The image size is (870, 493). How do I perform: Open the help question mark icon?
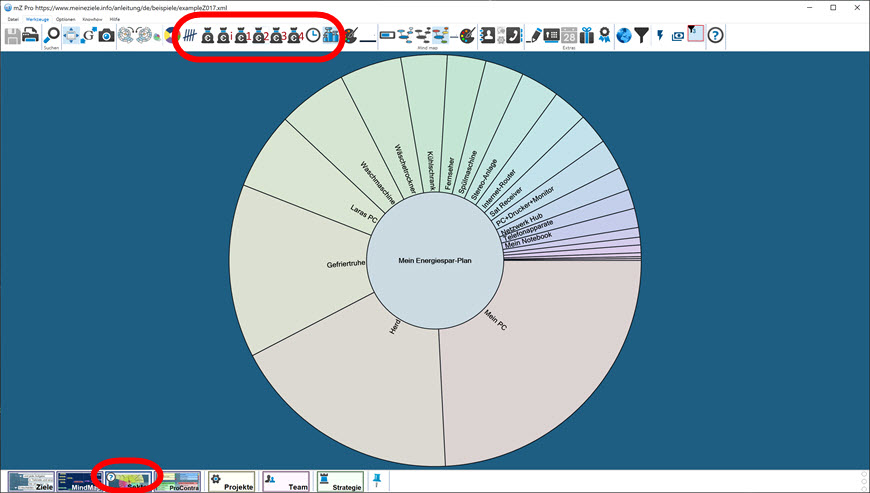[716, 36]
